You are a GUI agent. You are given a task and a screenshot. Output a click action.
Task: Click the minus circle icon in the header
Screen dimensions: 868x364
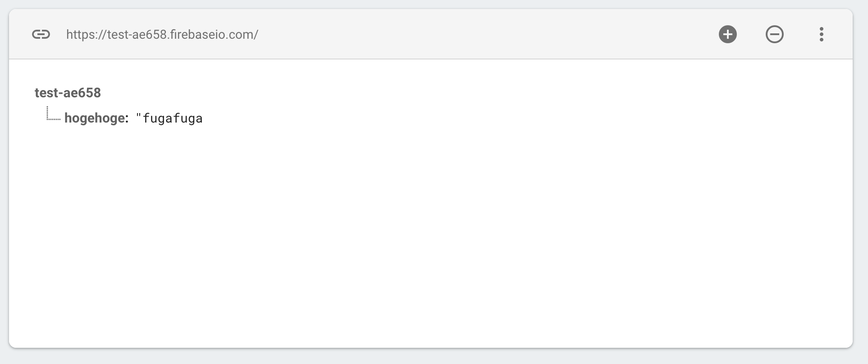pos(774,34)
